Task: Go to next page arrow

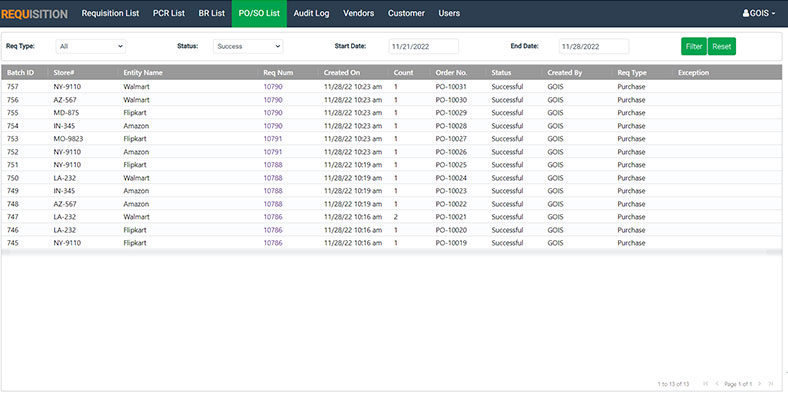Action: tap(760, 384)
